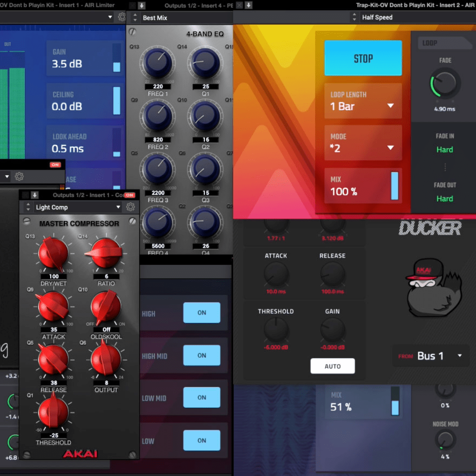The height and width of the screenshot is (476, 476).
Task: Click the down-arrow icon in Master Compressor title bar
Action: [35, 195]
